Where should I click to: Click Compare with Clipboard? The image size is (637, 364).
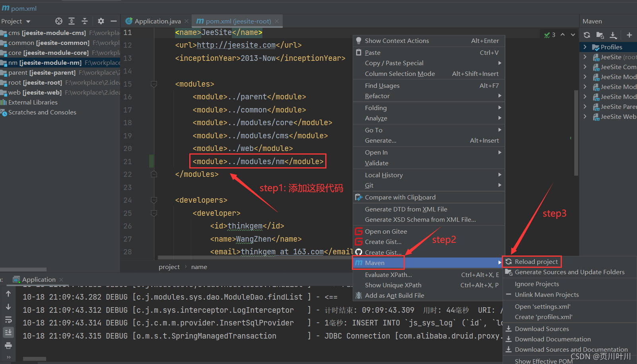click(x=429, y=197)
